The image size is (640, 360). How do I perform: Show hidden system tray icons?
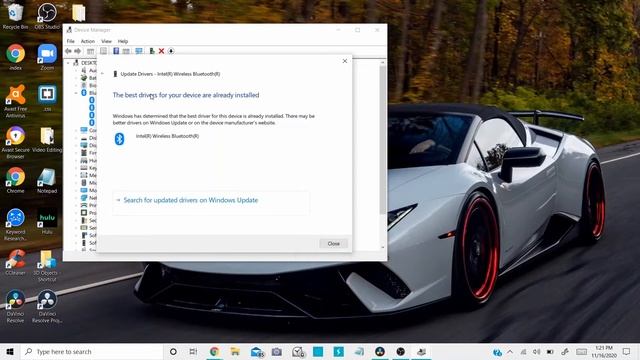coord(510,351)
